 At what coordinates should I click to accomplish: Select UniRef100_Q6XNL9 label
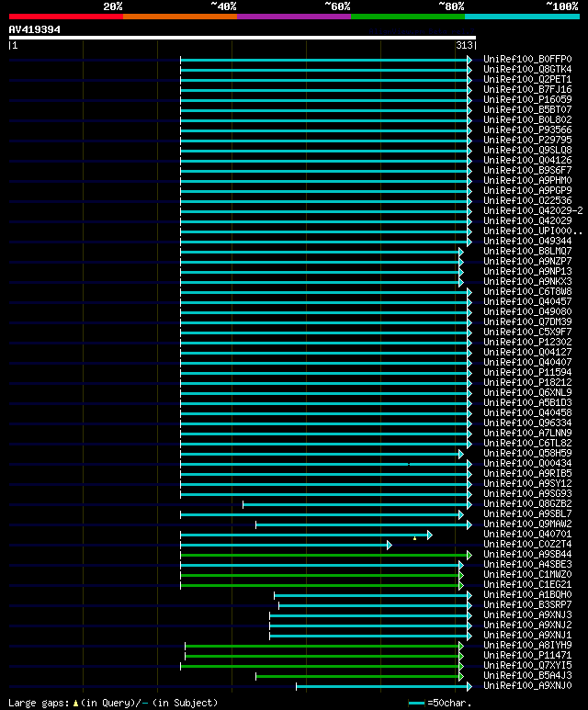pyautogui.click(x=527, y=392)
